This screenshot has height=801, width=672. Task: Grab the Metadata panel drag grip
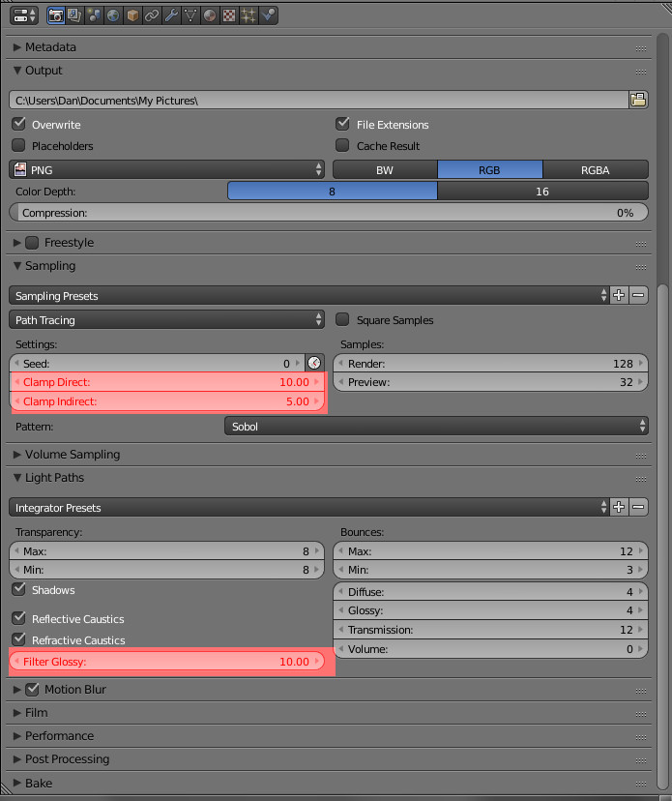pyautogui.click(x=641, y=48)
